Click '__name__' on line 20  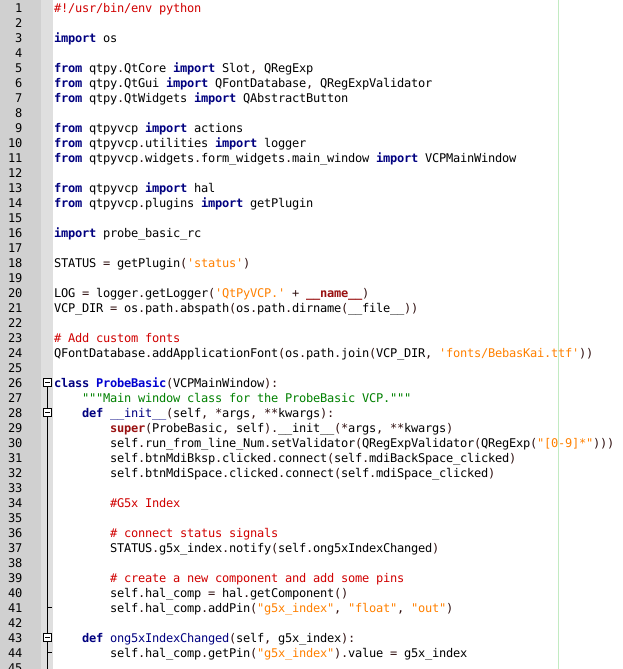pyautogui.click(x=334, y=293)
